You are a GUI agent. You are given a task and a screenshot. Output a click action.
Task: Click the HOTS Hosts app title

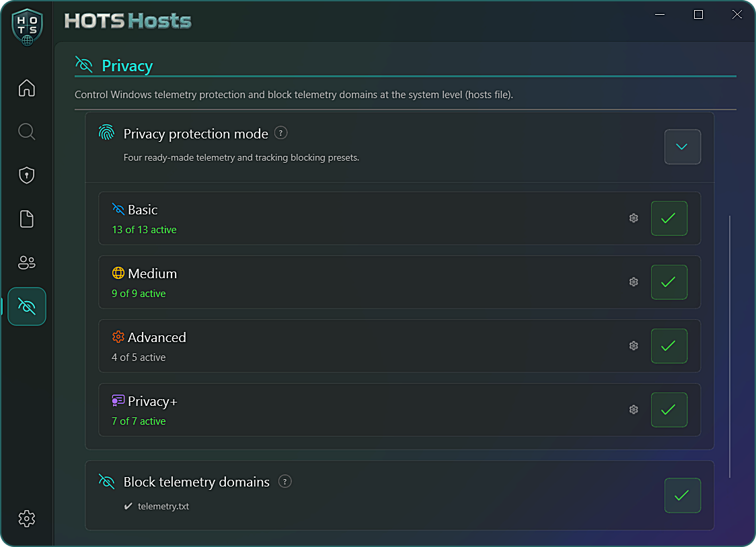coord(128,21)
